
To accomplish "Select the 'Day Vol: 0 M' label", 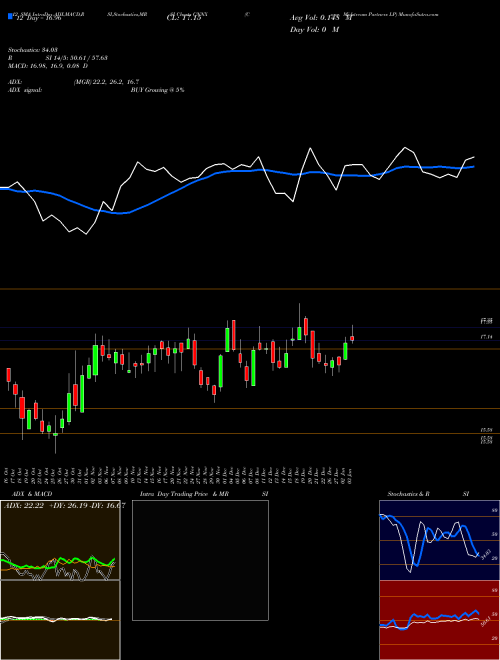I will (x=314, y=29).
